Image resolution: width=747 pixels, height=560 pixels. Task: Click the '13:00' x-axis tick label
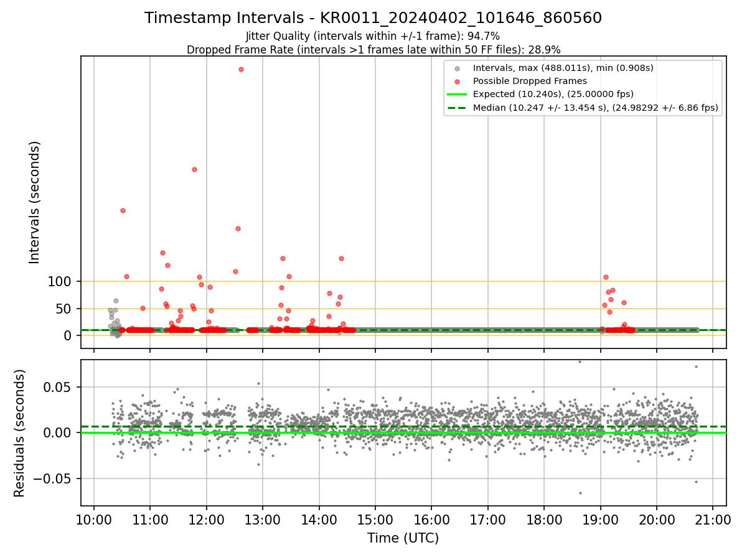[x=263, y=520]
